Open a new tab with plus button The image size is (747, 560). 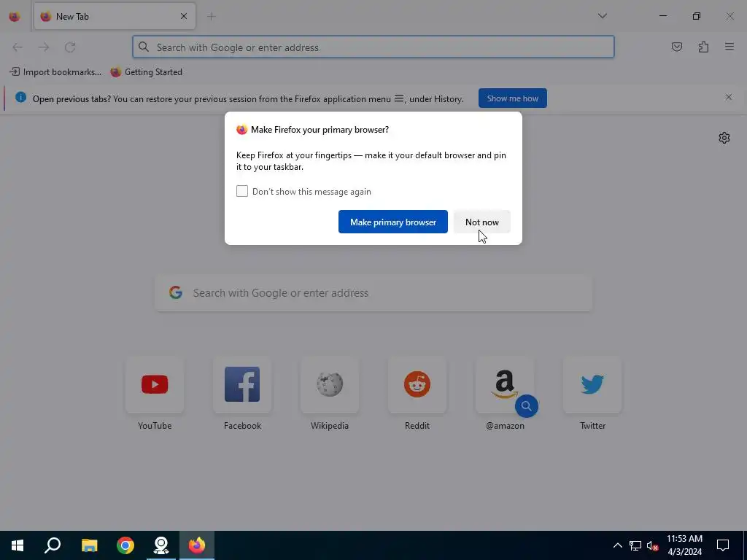pyautogui.click(x=211, y=17)
